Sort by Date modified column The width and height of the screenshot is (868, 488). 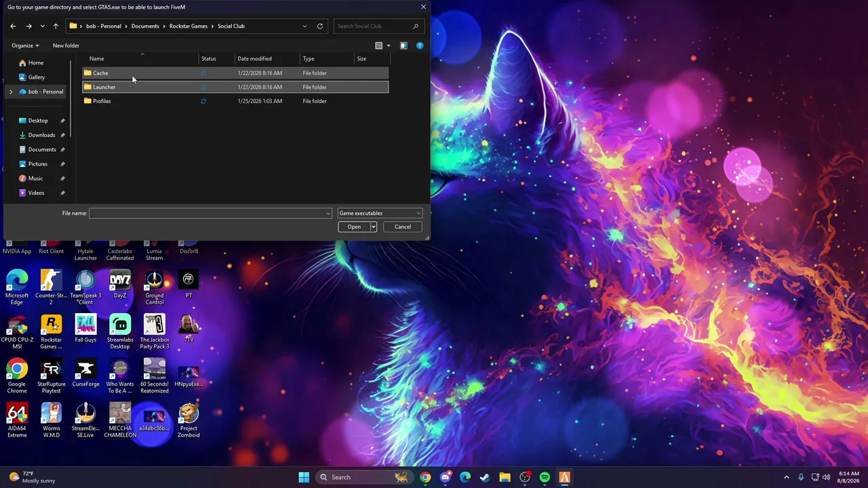267,59
